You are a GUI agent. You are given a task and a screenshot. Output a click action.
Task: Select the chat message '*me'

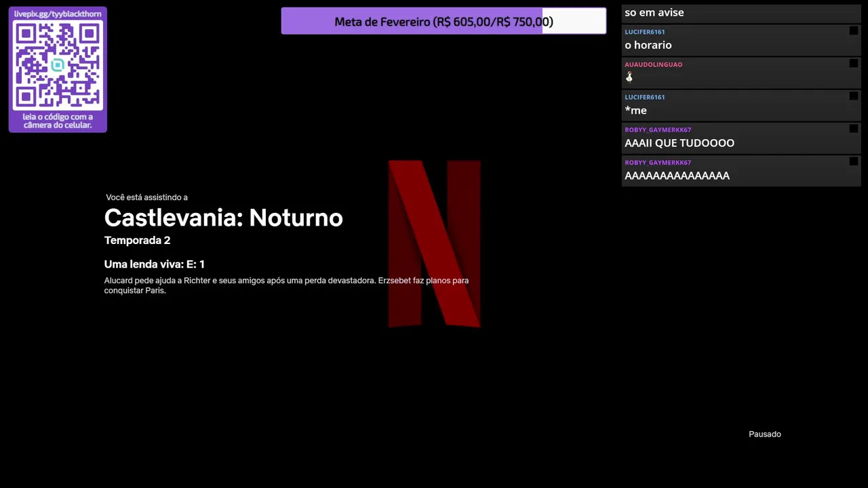point(636,110)
